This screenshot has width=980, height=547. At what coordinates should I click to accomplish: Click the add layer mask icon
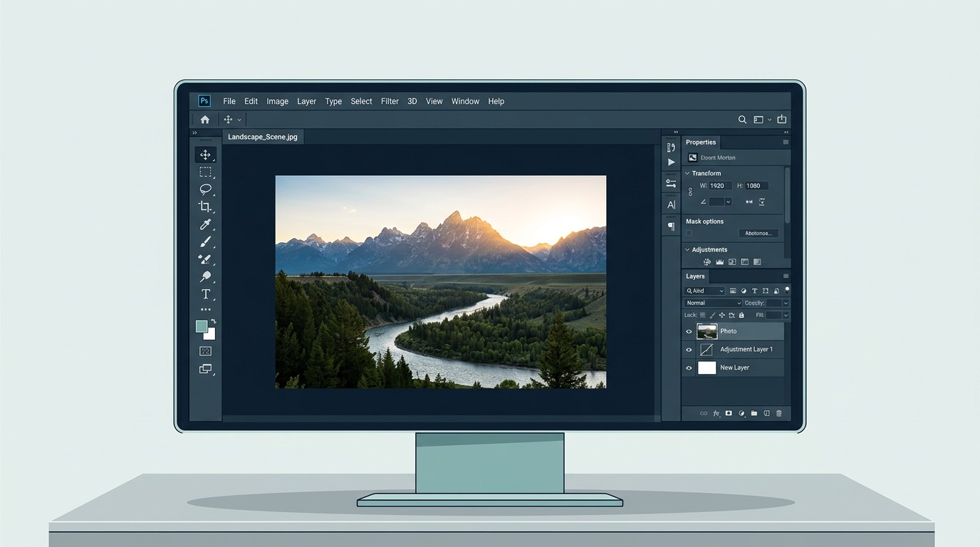coord(729,413)
